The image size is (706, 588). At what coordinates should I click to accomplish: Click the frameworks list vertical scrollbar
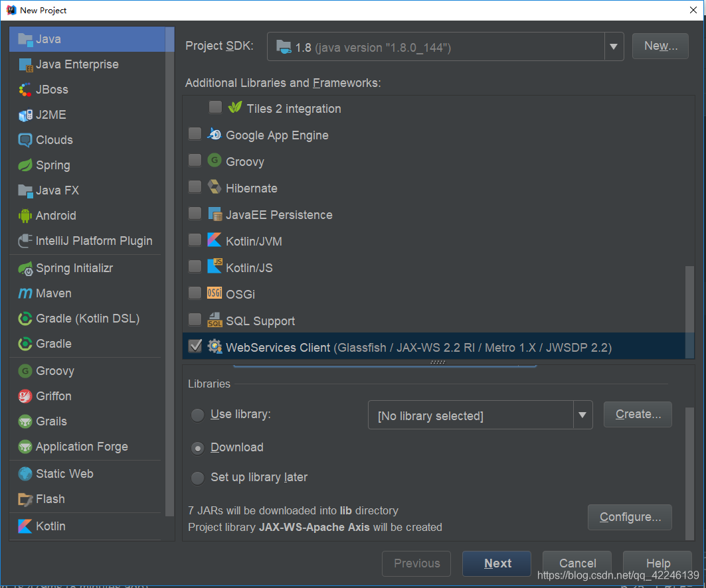[x=689, y=312]
